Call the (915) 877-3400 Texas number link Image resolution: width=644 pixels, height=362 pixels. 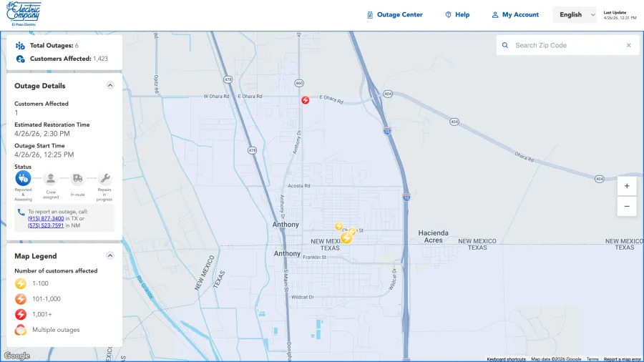tap(46, 219)
